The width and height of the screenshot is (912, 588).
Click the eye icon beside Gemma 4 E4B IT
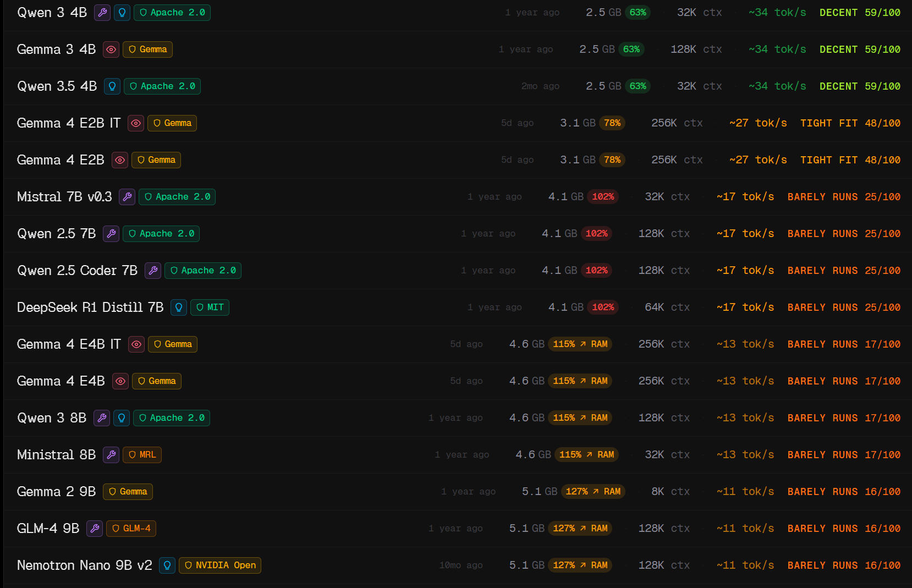136,344
